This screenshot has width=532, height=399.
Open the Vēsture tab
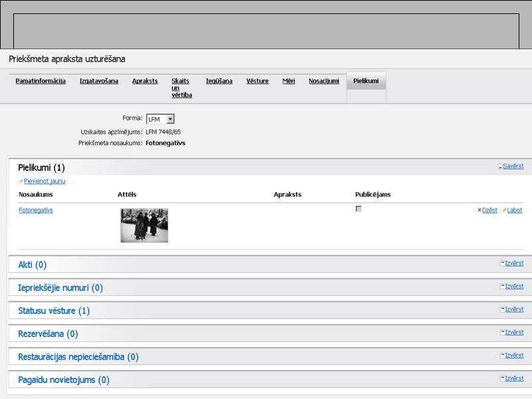(257, 80)
